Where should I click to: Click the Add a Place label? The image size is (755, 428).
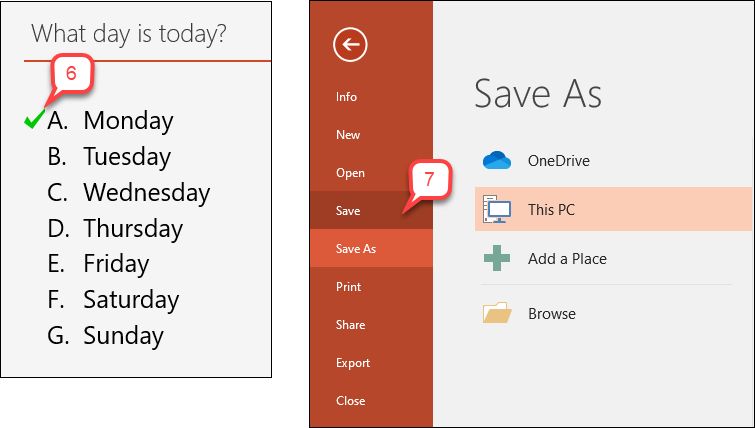click(x=567, y=259)
